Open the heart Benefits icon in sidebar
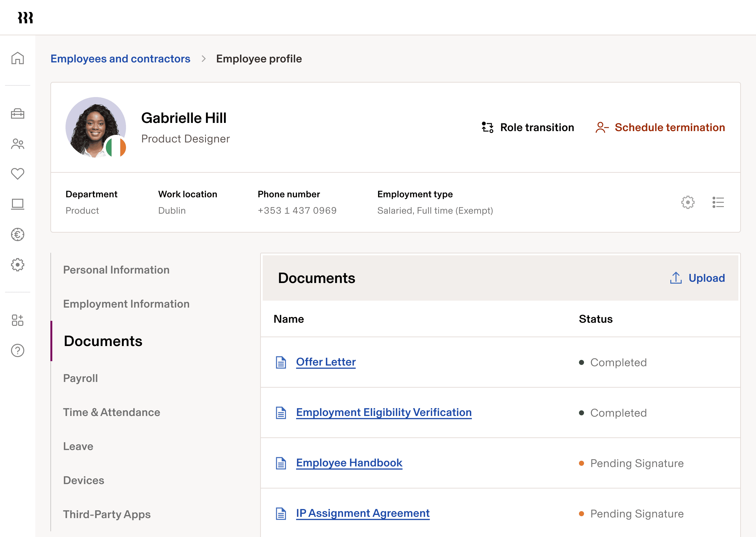This screenshot has width=756, height=537. pyautogui.click(x=18, y=174)
